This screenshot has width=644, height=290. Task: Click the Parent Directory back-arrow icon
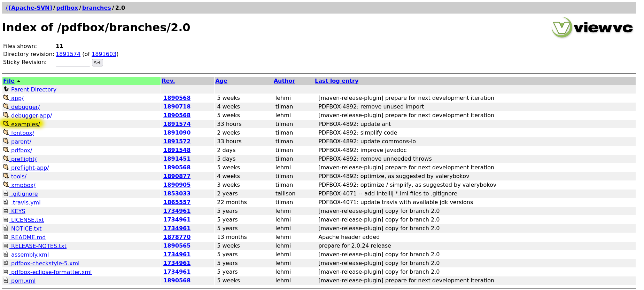point(6,89)
